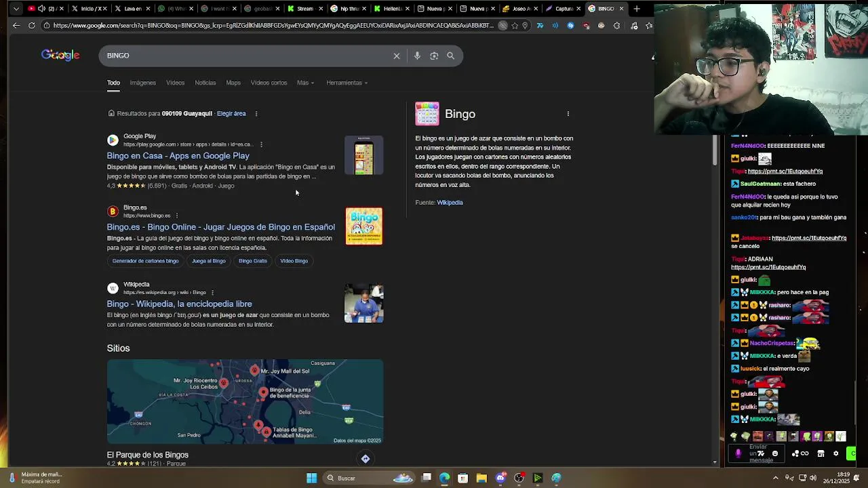This screenshot has height=488, width=868.
Task: Open Discord from taskbar
Action: point(500,478)
